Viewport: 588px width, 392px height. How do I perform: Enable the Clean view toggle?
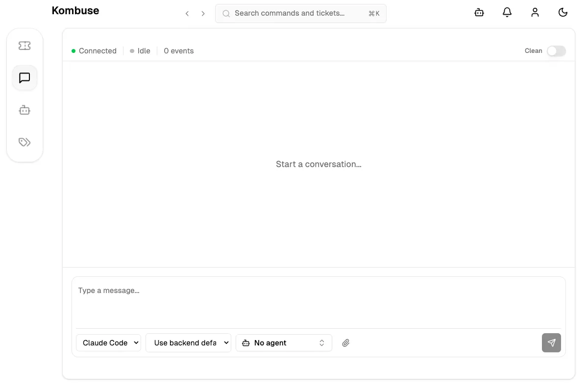[556, 51]
